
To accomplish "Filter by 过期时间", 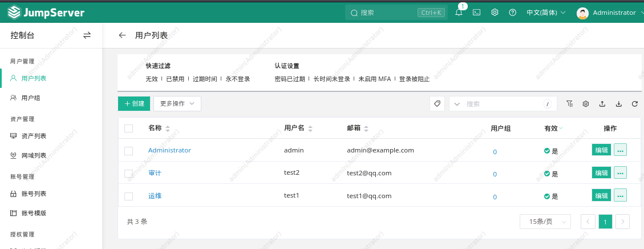I will [205, 79].
